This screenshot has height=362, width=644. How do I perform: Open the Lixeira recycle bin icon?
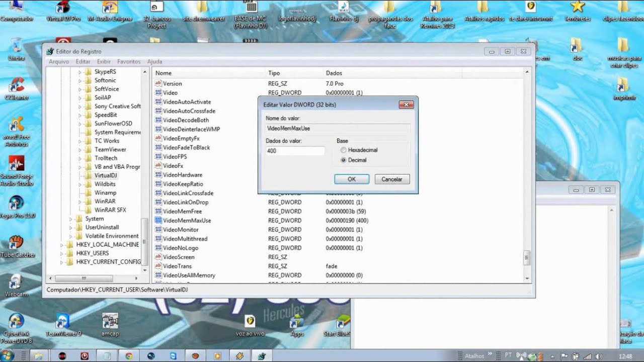(16, 50)
